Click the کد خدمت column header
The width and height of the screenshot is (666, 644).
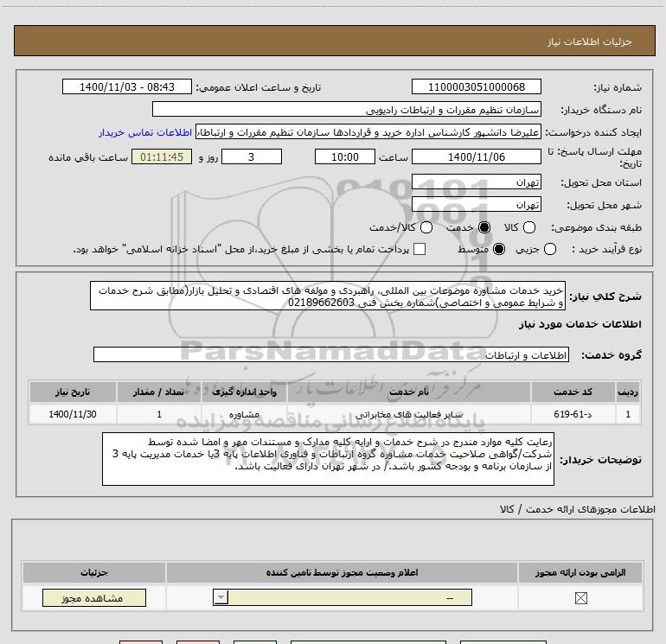point(573,392)
